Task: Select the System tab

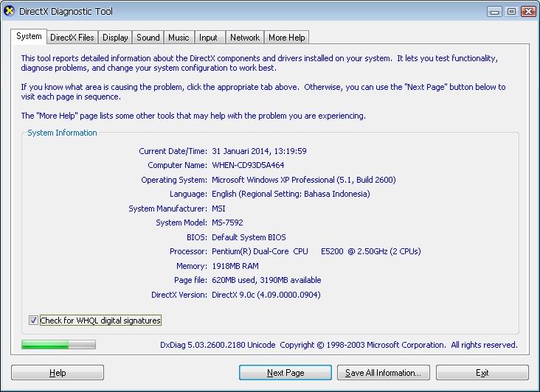Action: tap(29, 36)
